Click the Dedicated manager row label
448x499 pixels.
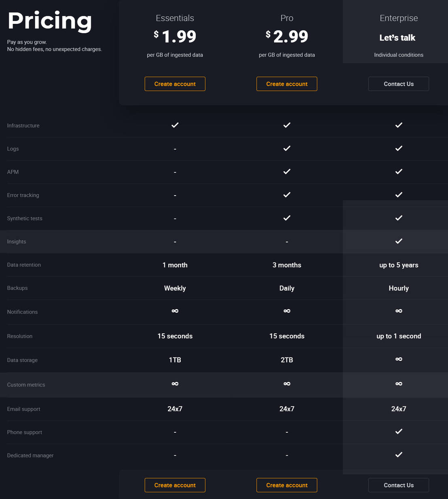click(30, 455)
